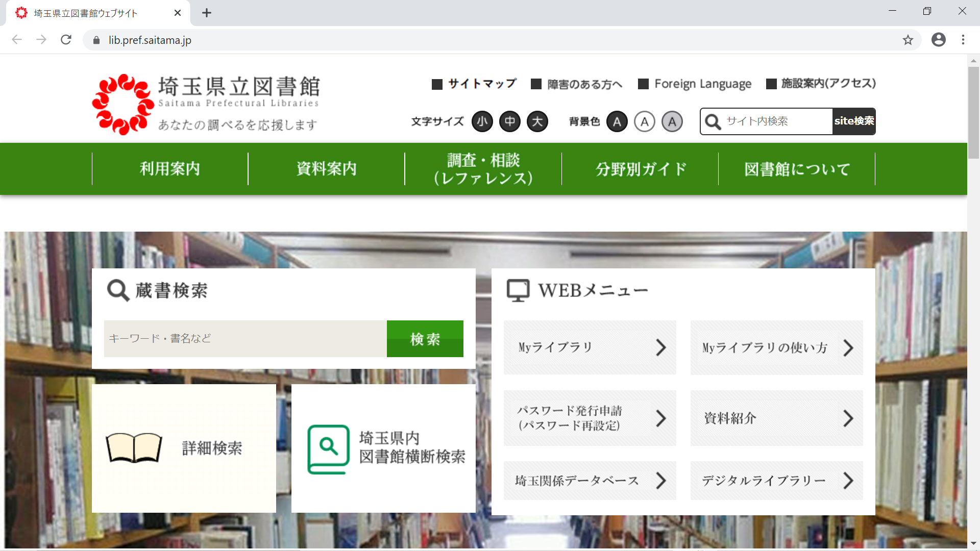The height and width of the screenshot is (551, 980).
Task: Open the 障害のある方へ link
Action: click(577, 84)
